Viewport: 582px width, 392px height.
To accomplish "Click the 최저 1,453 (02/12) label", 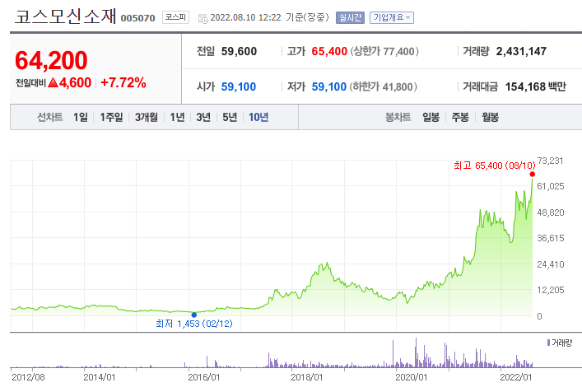I will point(194,324).
